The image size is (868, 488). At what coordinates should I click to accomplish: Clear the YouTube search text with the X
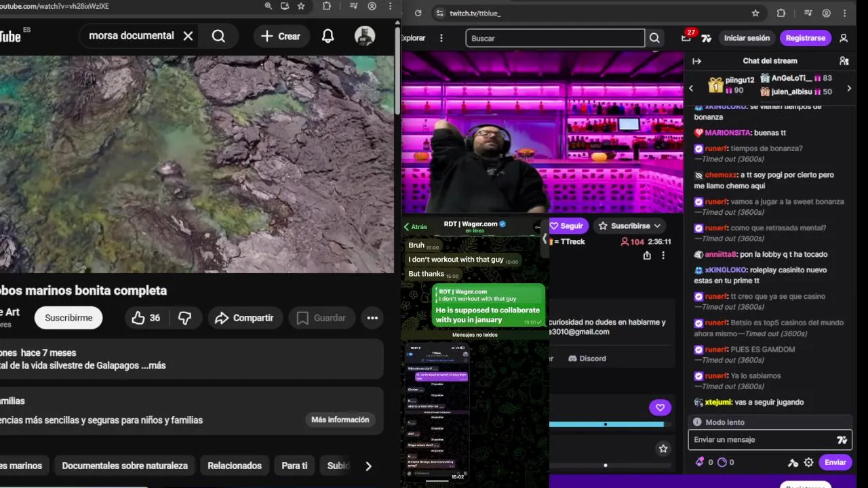[188, 36]
